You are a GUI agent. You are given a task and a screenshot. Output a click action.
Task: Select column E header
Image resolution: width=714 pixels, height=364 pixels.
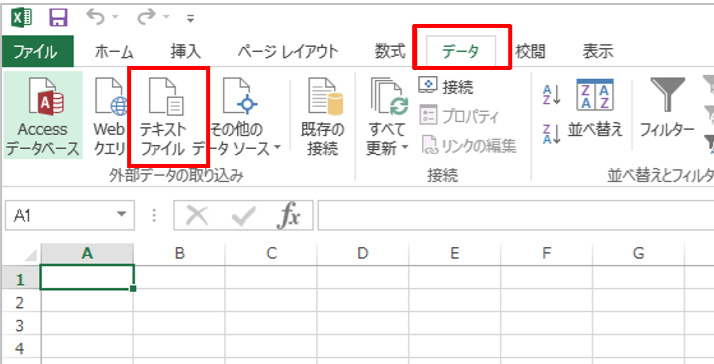tap(454, 254)
